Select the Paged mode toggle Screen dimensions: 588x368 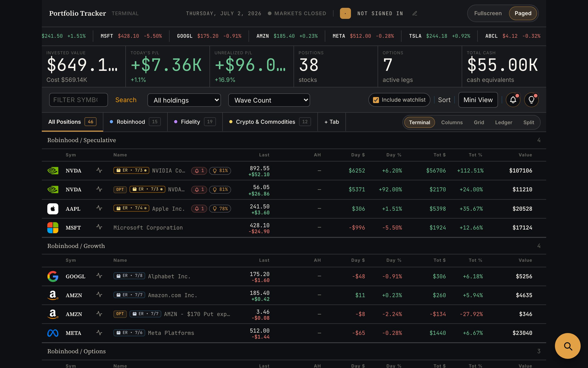tap(523, 13)
